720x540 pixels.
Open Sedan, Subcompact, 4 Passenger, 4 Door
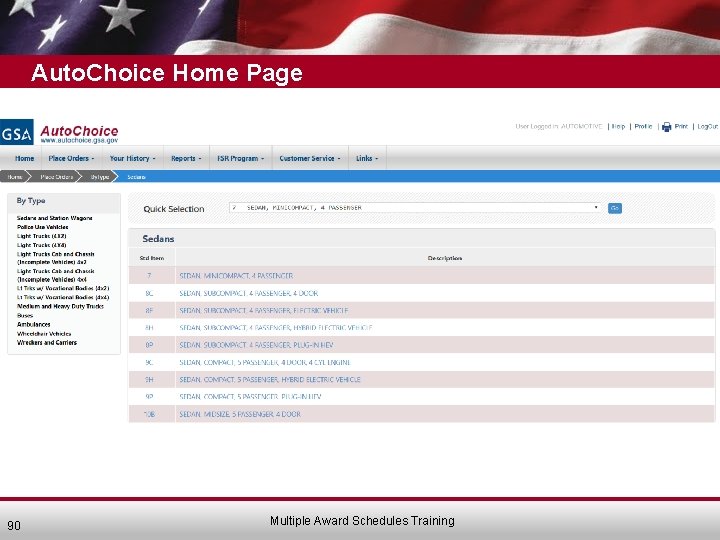(x=248, y=293)
